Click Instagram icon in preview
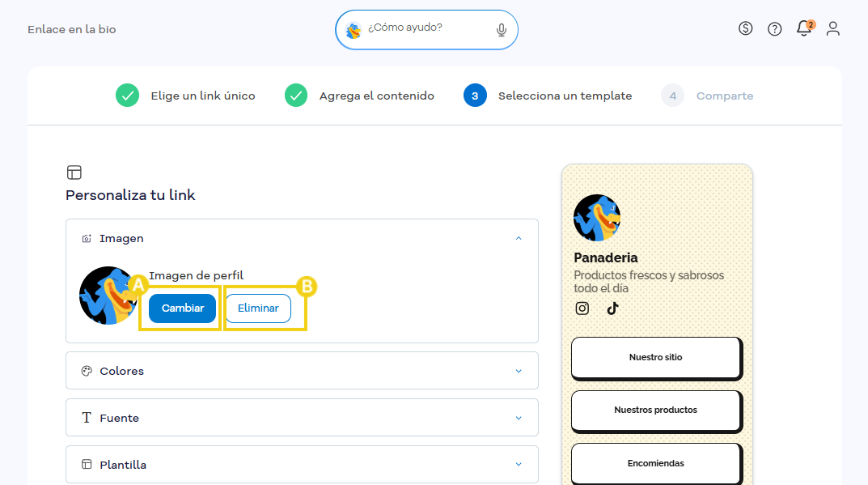868x485 pixels. tap(582, 308)
